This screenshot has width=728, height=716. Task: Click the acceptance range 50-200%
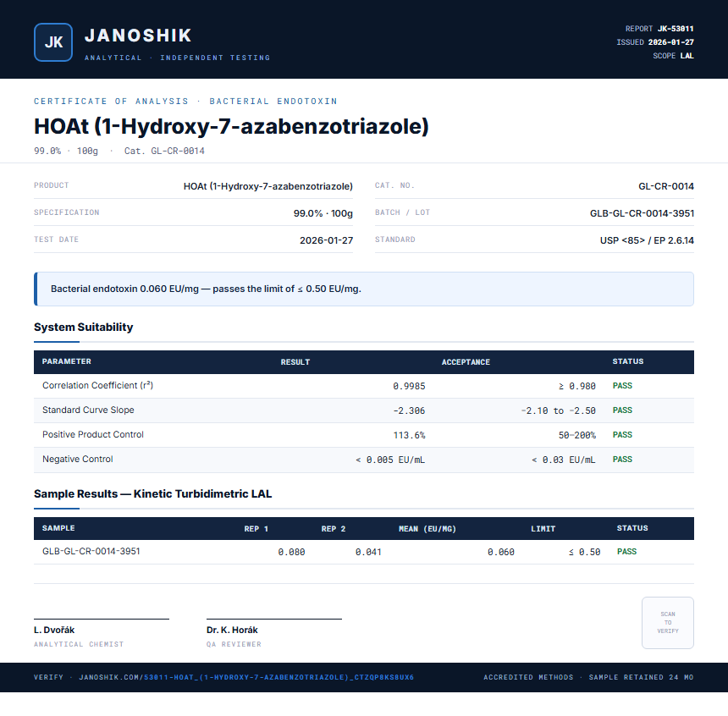pyautogui.click(x=577, y=436)
